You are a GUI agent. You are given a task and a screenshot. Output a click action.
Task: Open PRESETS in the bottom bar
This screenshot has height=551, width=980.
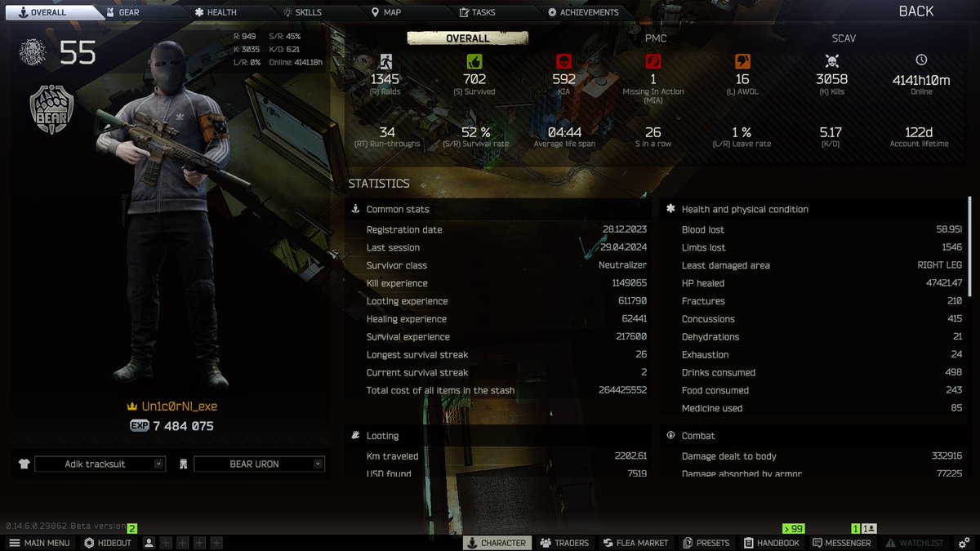[x=706, y=543]
